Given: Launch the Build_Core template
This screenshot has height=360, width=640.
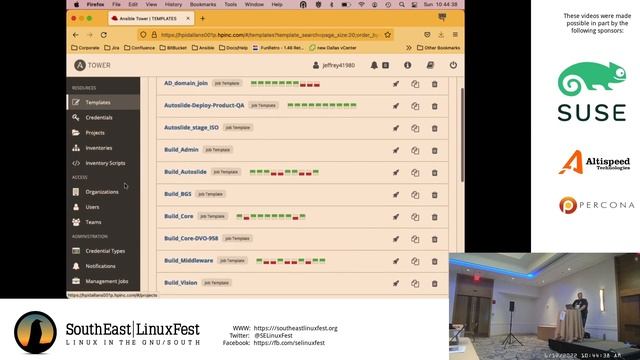Looking at the screenshot, I should point(396,217).
